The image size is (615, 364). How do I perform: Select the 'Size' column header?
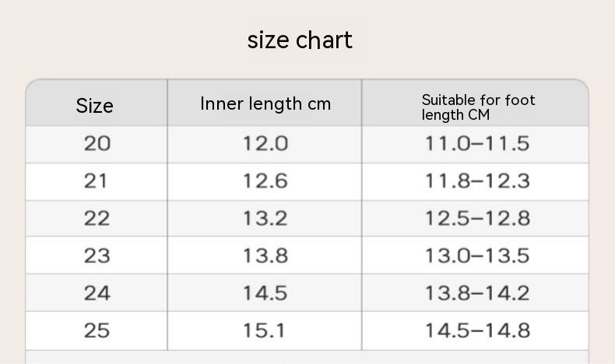click(94, 106)
